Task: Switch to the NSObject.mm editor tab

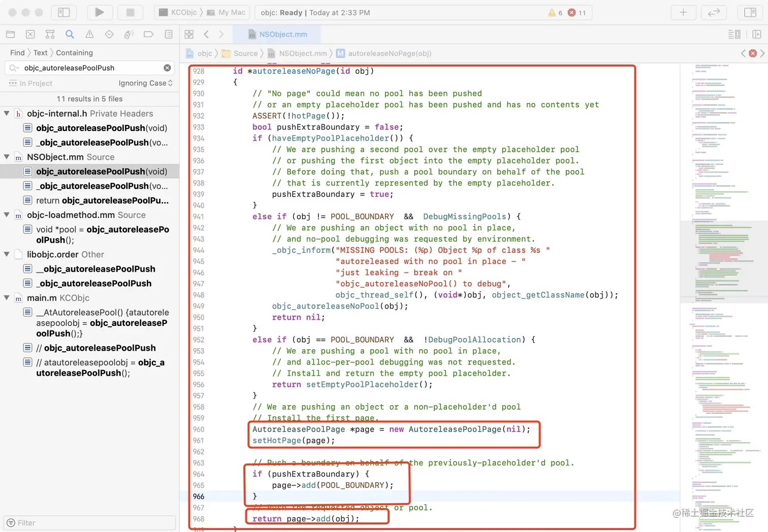Action: tap(277, 35)
